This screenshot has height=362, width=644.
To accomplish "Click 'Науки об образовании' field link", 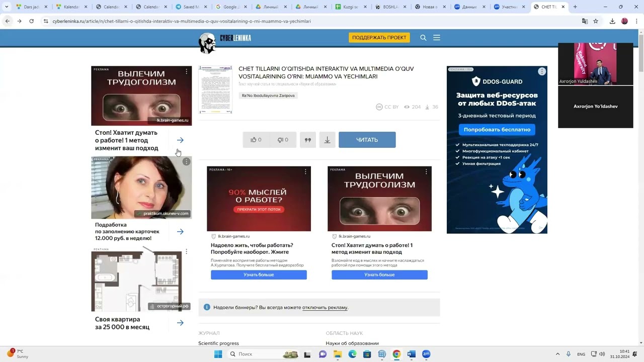I will click(352, 343).
